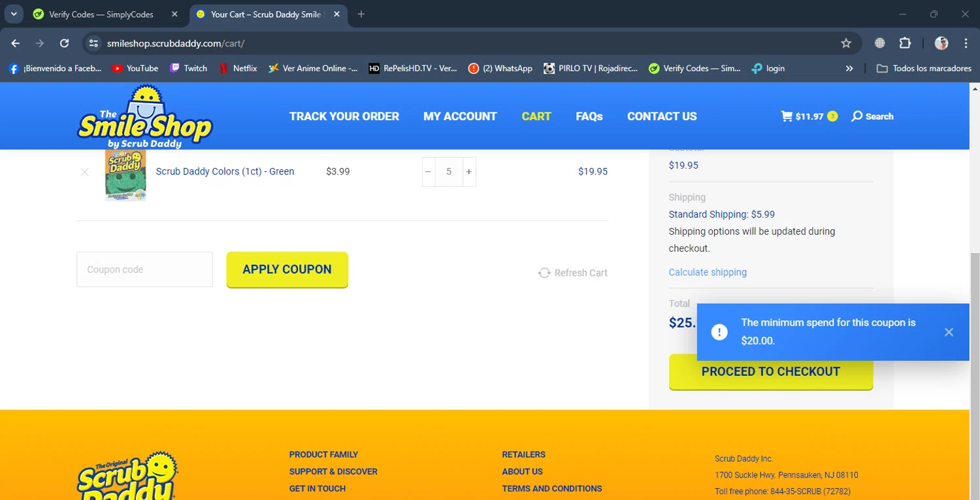980x500 pixels.
Task: Decrease the quantity with the minus button
Action: pos(429,172)
